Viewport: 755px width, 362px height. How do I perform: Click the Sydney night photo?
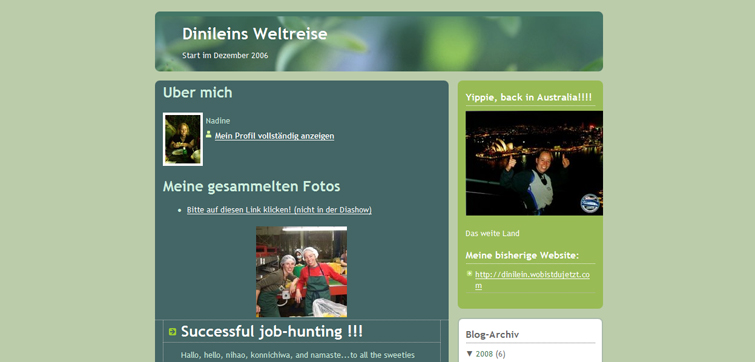click(x=534, y=163)
